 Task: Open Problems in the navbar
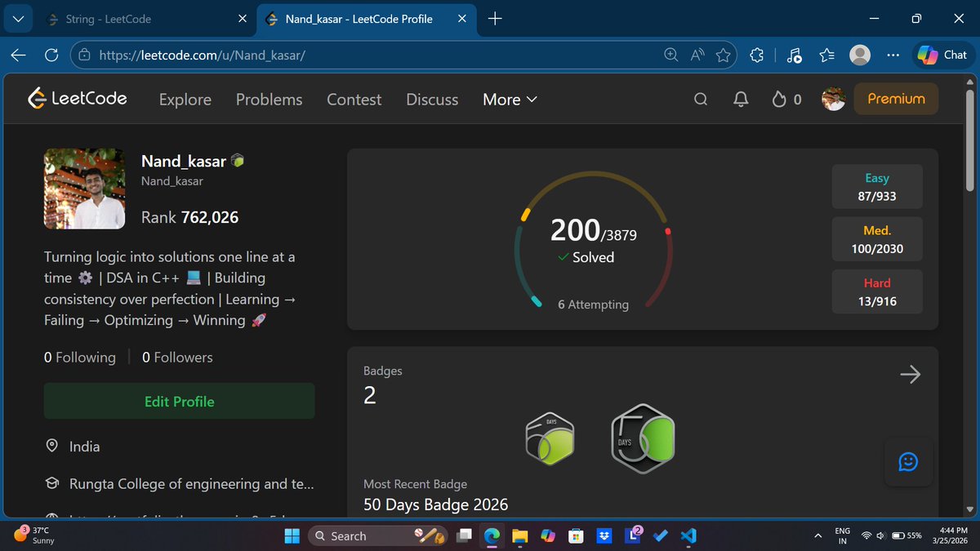pos(269,100)
